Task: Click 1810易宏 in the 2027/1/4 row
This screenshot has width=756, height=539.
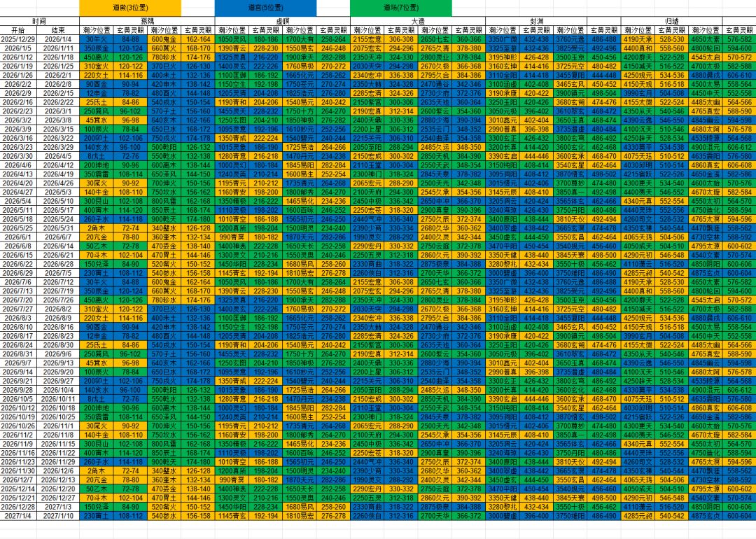Action: pyautogui.click(x=300, y=516)
